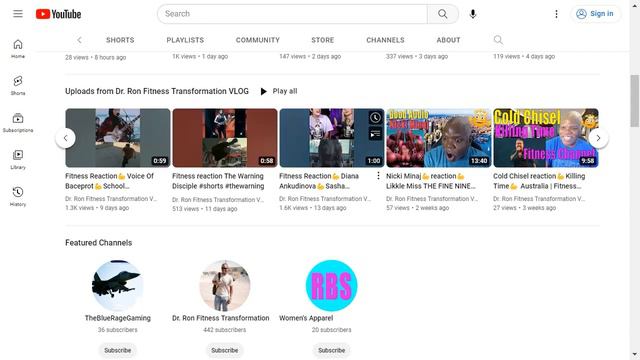The height and width of the screenshot is (360, 640).
Task: Switch to the CHANNELS tab
Action: (x=385, y=40)
